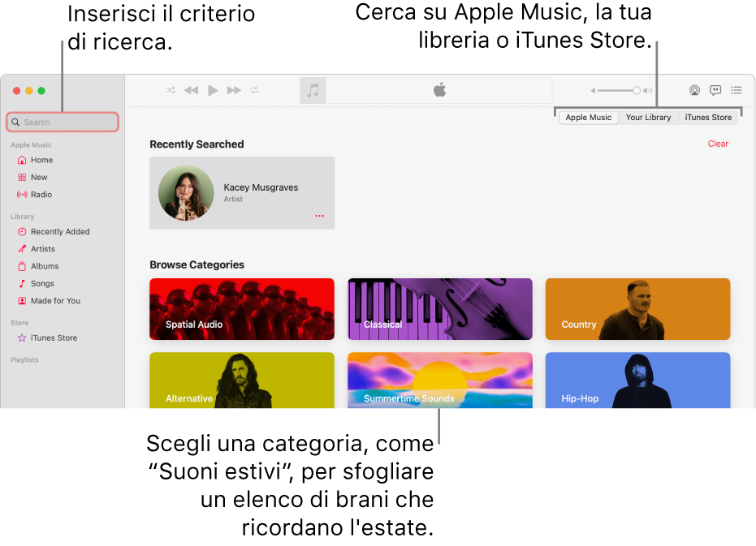Viewport: 756px width, 546px height.
Task: Open the Playing Next queue list
Action: point(737,90)
